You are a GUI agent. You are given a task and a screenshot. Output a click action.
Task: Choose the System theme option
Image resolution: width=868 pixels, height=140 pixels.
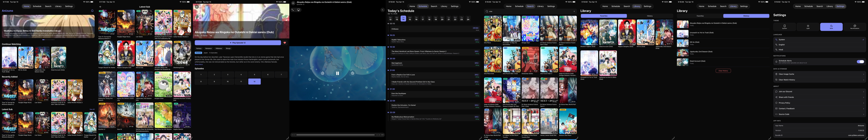(x=784, y=27)
